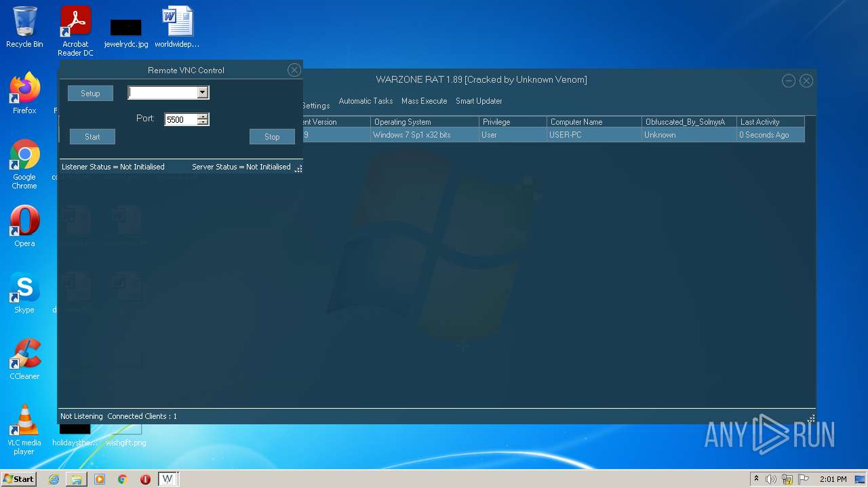Open Windows Explorer from taskbar
The height and width of the screenshot is (488, 868).
(x=77, y=479)
